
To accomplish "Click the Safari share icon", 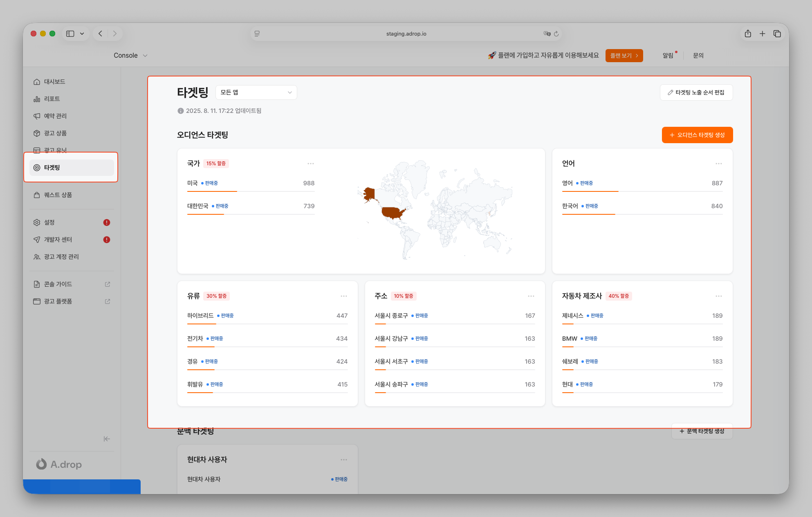I will click(748, 34).
